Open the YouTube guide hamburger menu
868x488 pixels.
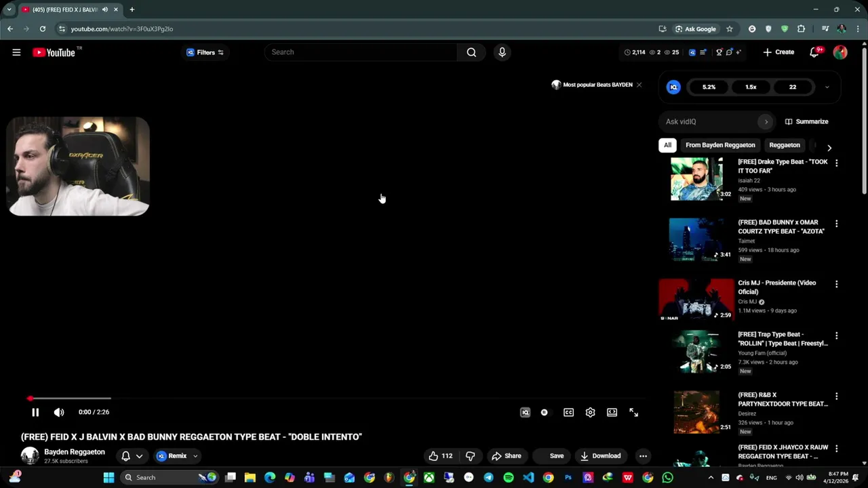tap(16, 52)
